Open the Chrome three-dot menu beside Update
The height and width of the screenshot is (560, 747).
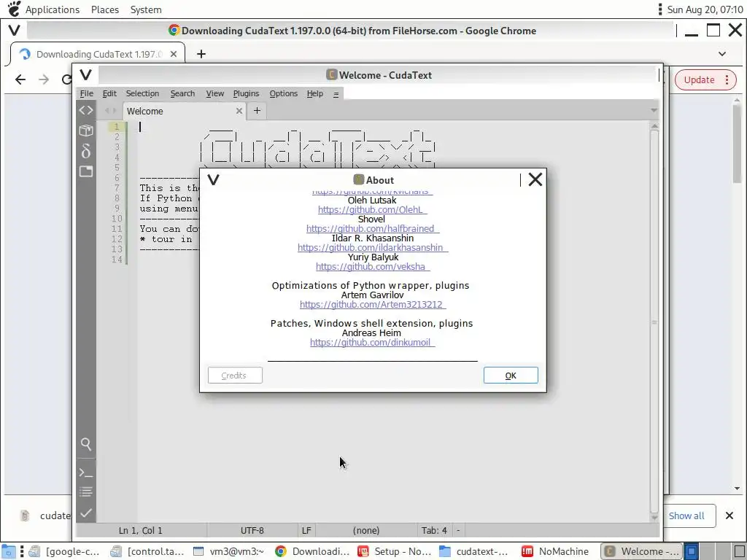point(727,80)
